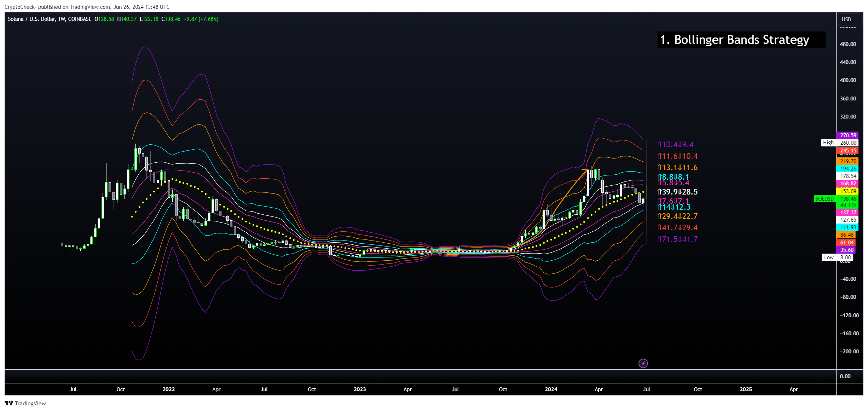868x411 pixels.
Task: Click the −40.00 tick on the price axis
Action: coord(848,279)
